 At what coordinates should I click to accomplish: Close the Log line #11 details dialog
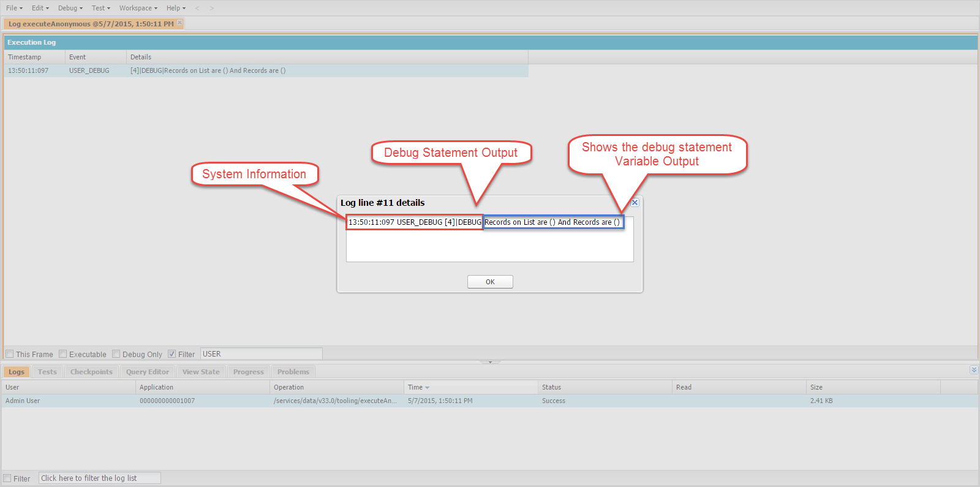[x=635, y=203]
